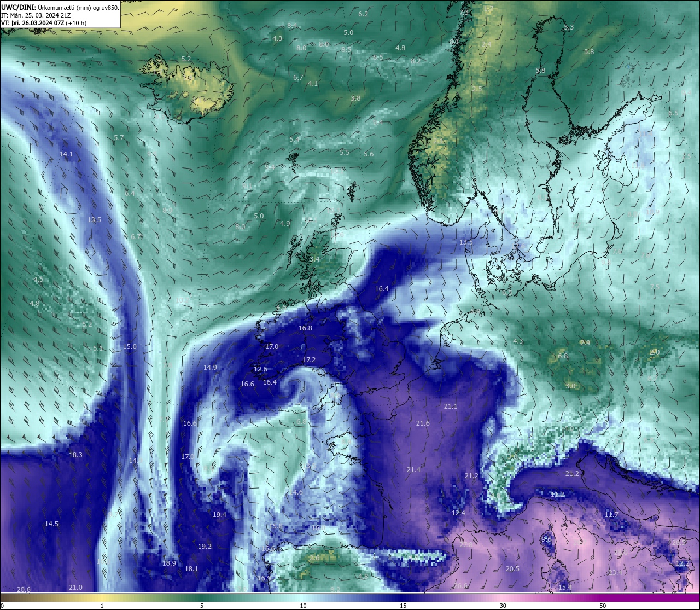Select the 20.5 value label on the map
Viewport: 700px width, 610px height.
[x=512, y=569]
